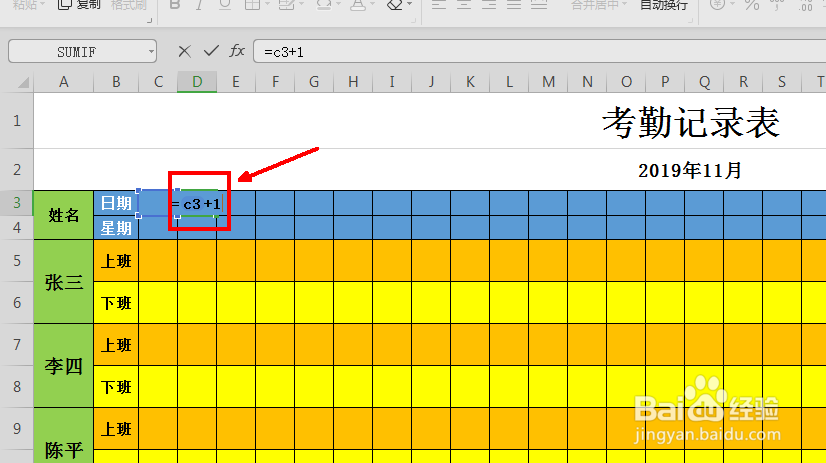
Task: Select the 下班 cell in row 6
Action: (116, 303)
